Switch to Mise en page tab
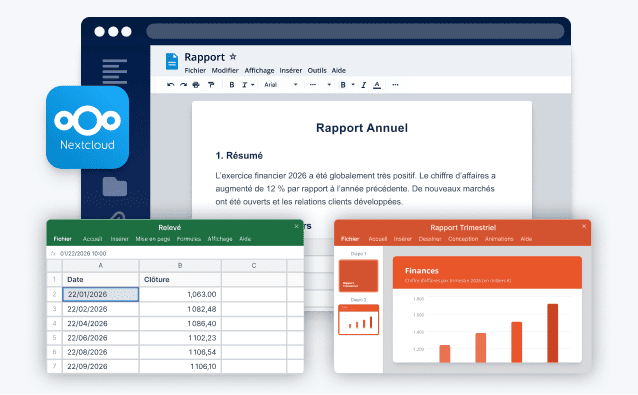Image resolution: width=638 pixels, height=395 pixels. click(153, 239)
